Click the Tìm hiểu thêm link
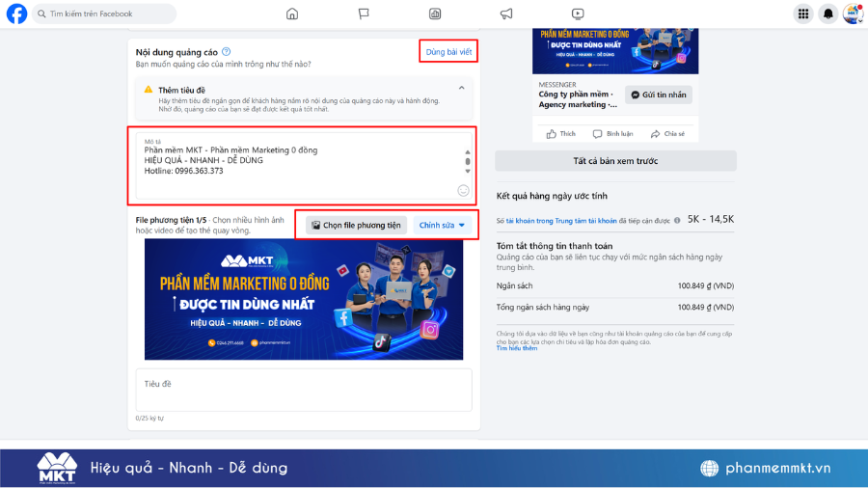This screenshot has height=488, width=868. [517, 348]
